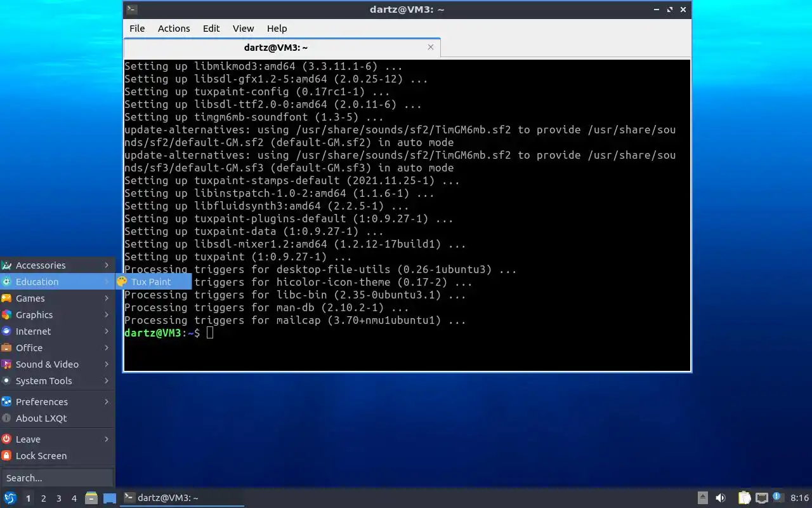
Task: Click the terminal icon in the title bar
Action: (x=131, y=10)
